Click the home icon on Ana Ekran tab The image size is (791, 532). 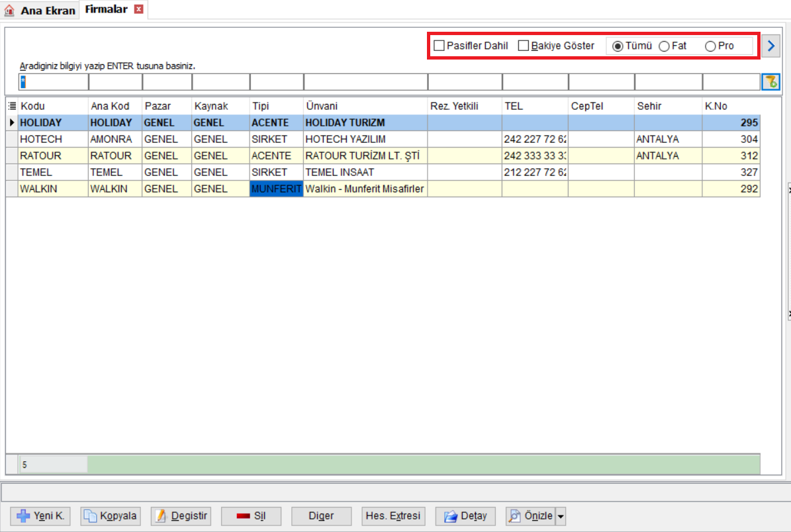9,10
